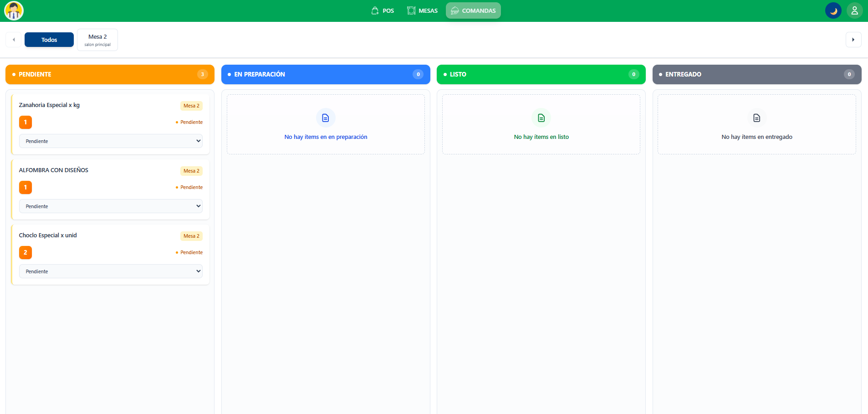Toggle dark mode with moon icon
Screen dimensions: 868x414
click(x=833, y=11)
